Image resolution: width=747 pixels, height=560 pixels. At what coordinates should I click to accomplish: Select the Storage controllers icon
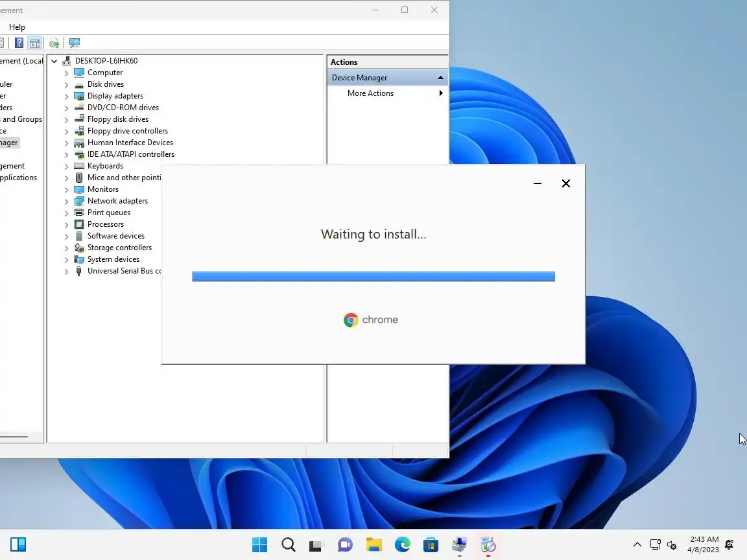pos(79,248)
